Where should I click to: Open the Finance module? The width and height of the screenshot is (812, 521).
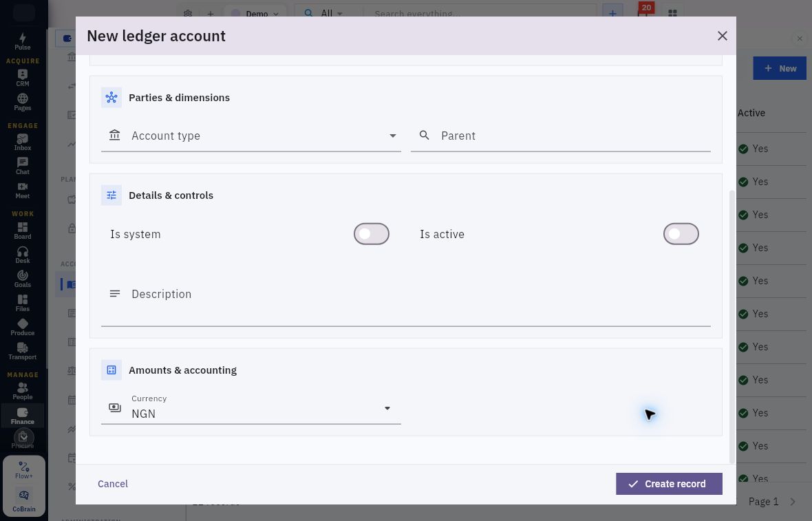pos(22,416)
